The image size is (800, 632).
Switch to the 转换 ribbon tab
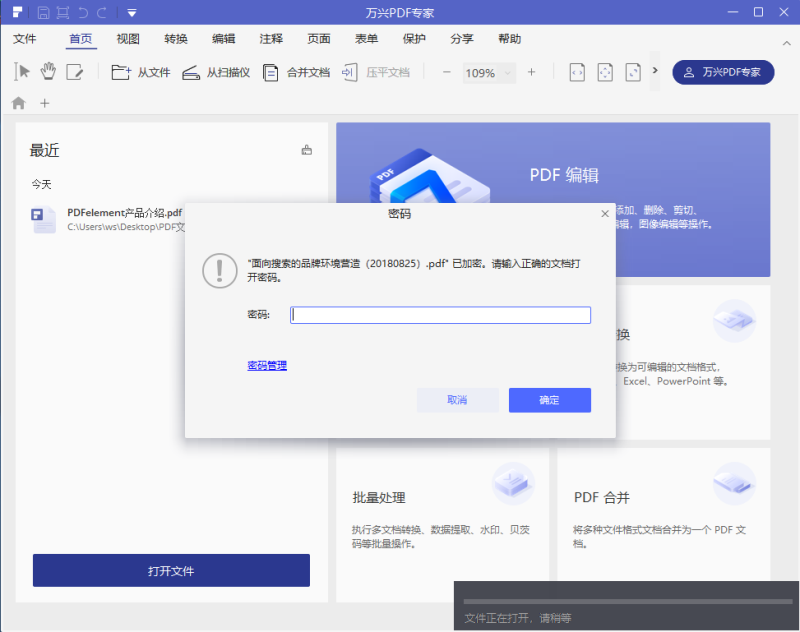[175, 39]
